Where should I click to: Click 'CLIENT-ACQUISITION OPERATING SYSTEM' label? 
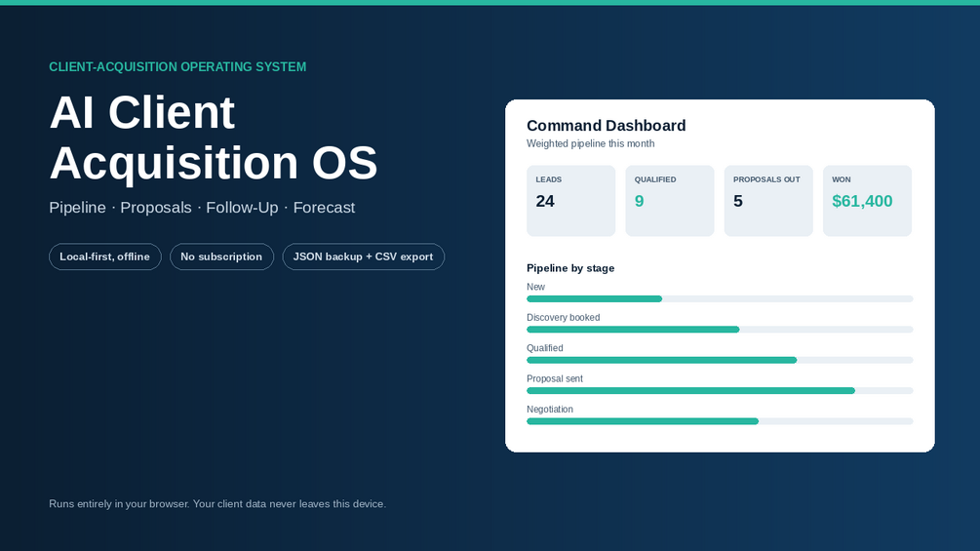177,67
